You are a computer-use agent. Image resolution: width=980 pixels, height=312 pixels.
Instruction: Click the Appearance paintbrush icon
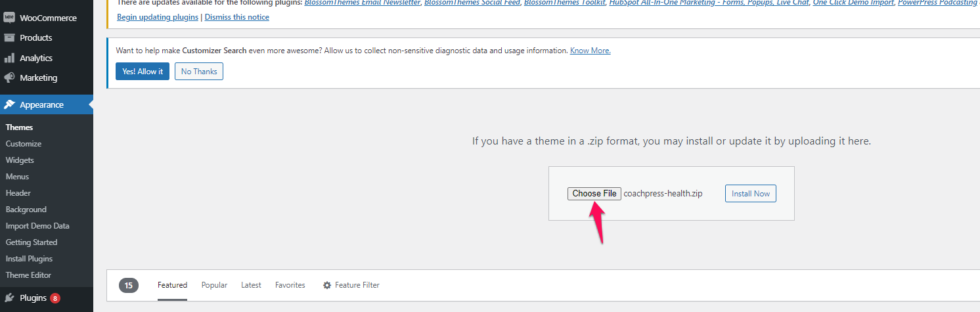click(9, 104)
